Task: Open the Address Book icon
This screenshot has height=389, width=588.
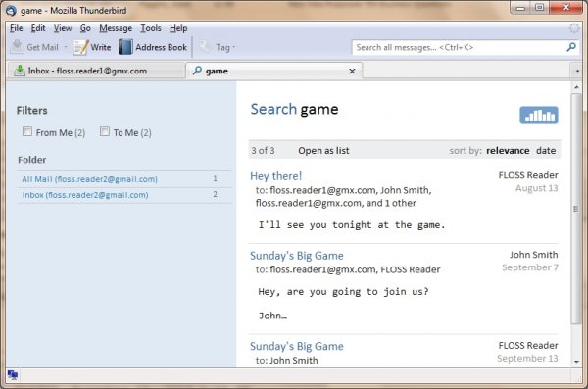Action: pyautogui.click(x=125, y=47)
